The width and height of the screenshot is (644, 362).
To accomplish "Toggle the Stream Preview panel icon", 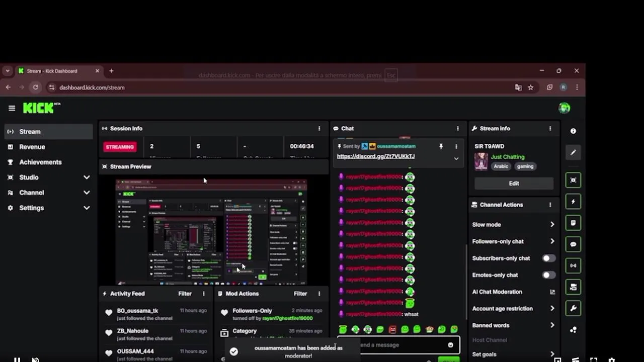I will (573, 180).
